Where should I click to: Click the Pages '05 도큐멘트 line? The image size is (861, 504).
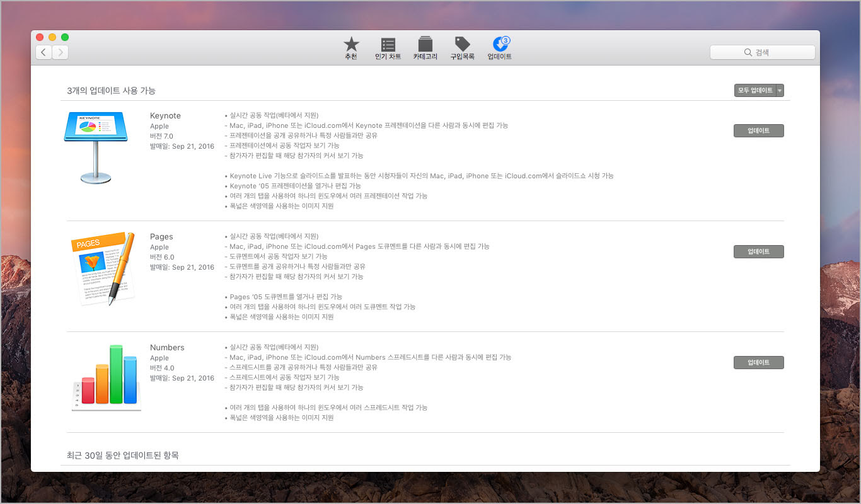tap(284, 297)
